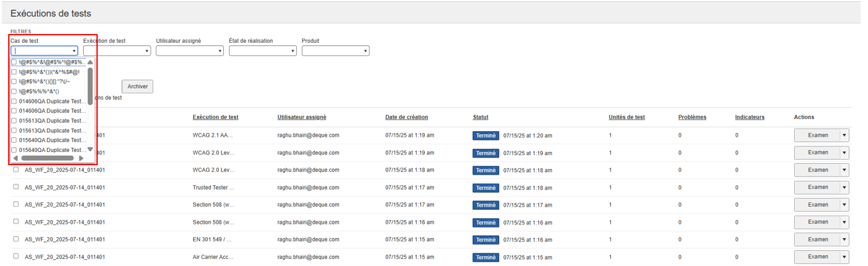
Task: Open the Utilisateur assigné filter dropdown
Action: tap(190, 51)
